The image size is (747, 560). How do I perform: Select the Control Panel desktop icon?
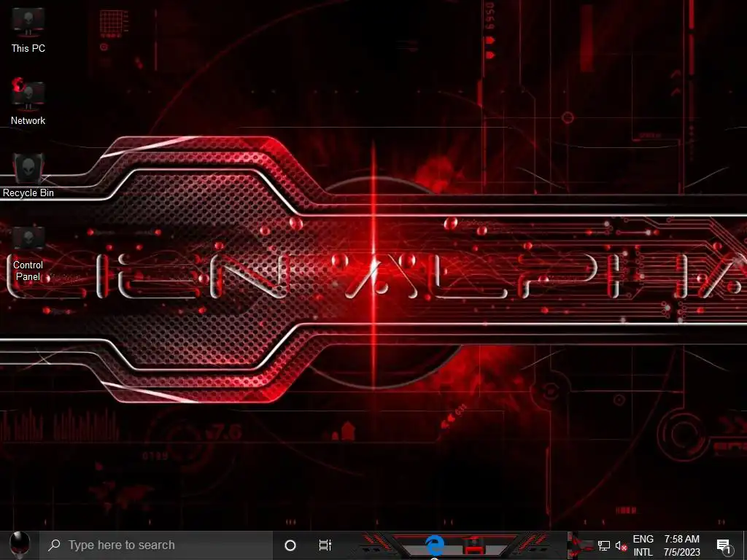tap(28, 253)
